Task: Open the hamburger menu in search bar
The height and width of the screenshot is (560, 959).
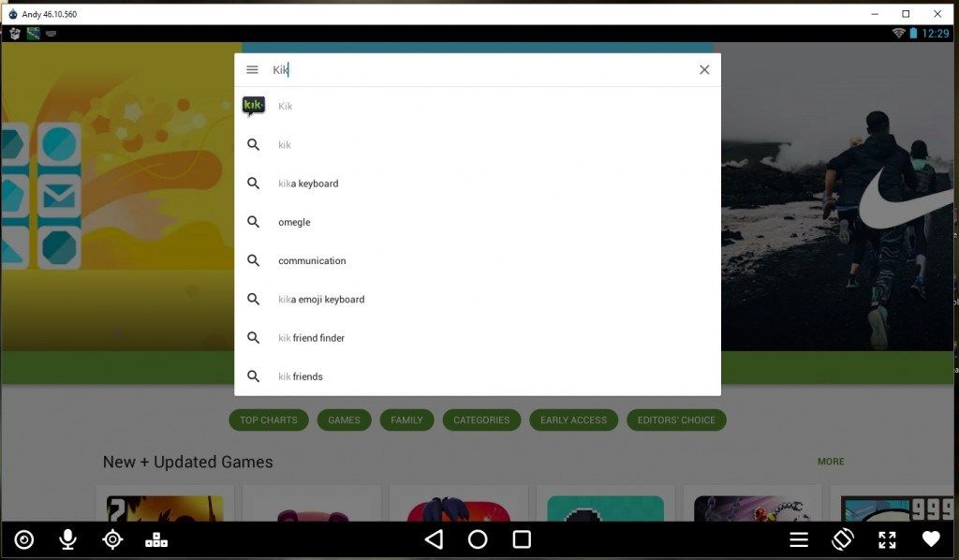Action: click(252, 69)
